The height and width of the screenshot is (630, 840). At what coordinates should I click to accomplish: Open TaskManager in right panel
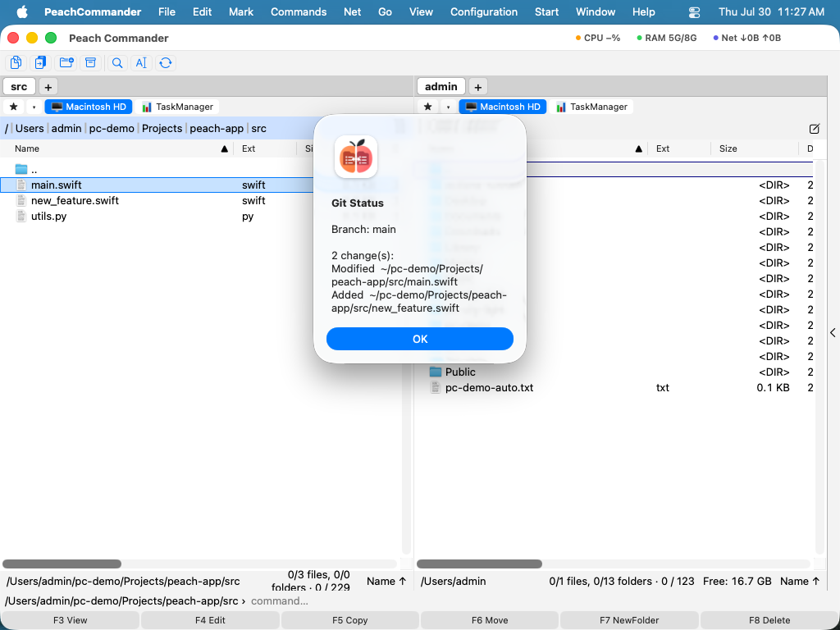pyautogui.click(x=591, y=107)
